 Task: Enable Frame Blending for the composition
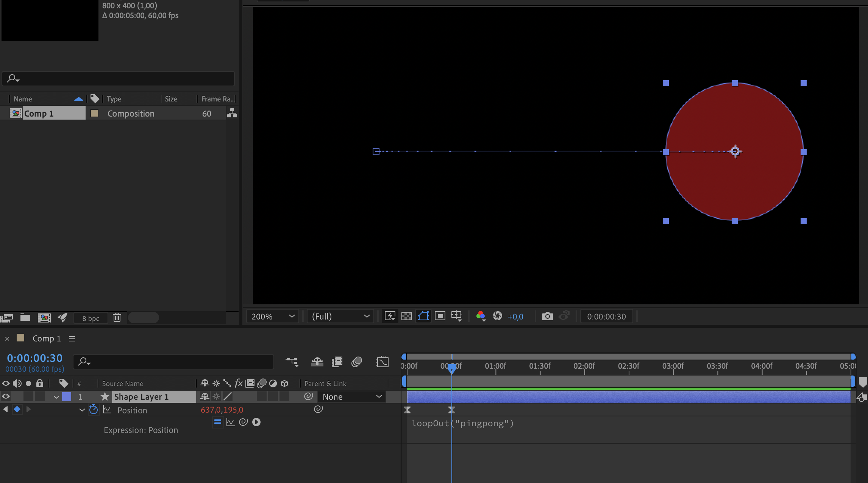coord(337,362)
